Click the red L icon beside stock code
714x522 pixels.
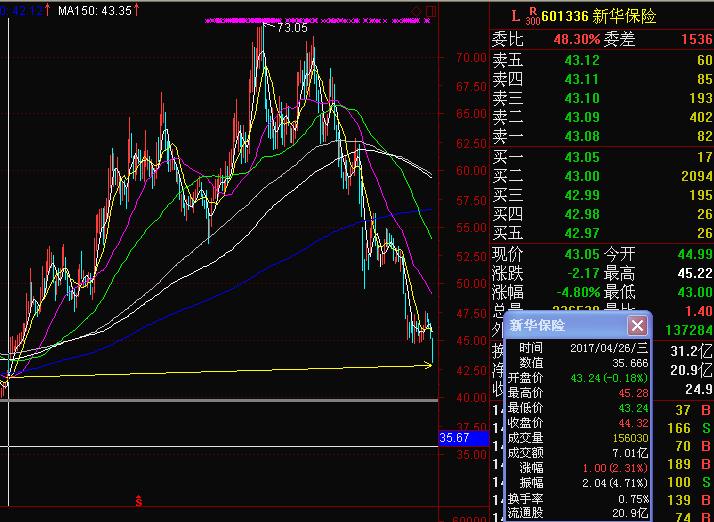(x=515, y=16)
